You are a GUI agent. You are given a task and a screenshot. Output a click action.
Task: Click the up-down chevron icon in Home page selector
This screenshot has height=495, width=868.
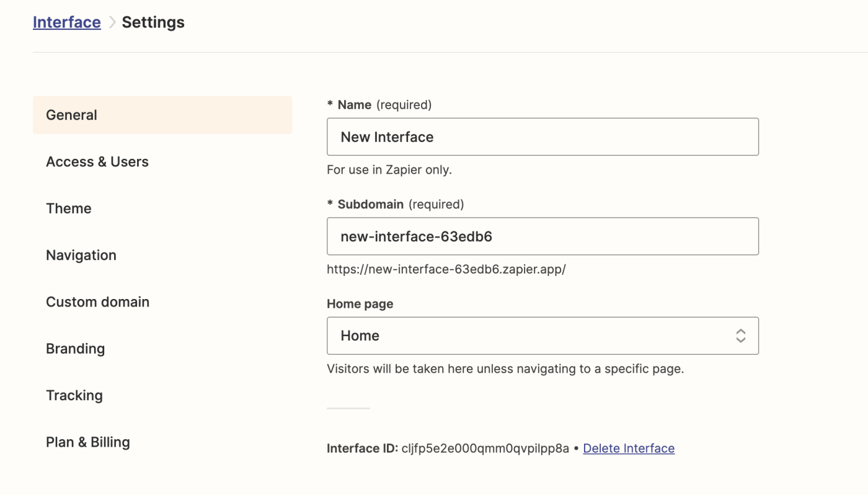click(x=740, y=336)
